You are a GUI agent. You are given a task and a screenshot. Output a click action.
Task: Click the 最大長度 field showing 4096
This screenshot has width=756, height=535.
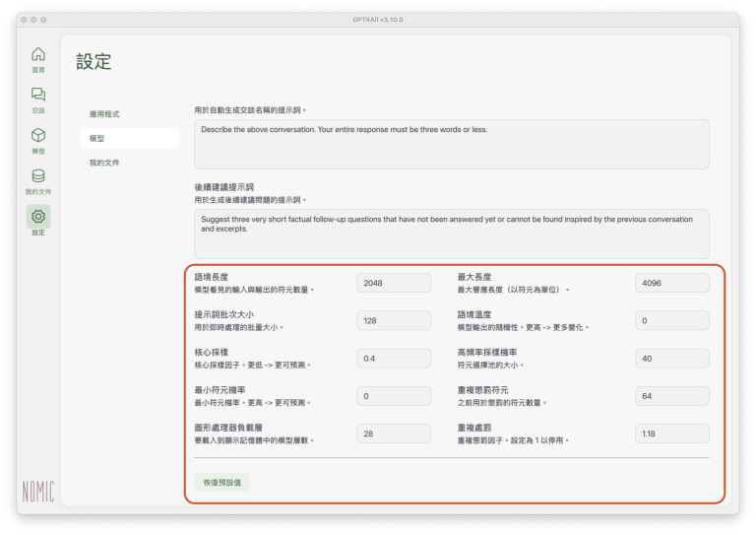tap(672, 283)
